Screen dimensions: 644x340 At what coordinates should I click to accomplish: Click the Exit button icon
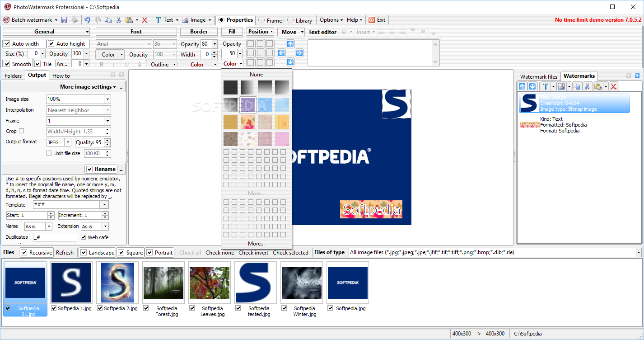[x=372, y=20]
